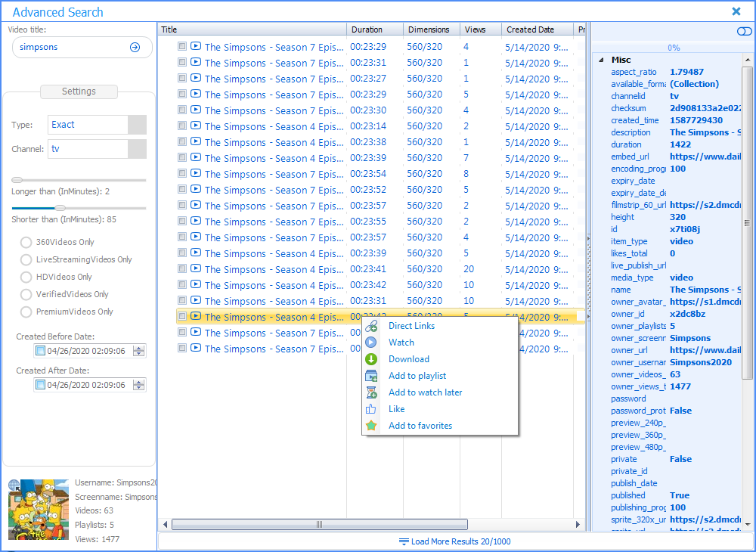Click the horizontal scrollbar left arrow
The image size is (756, 552).
166,524
